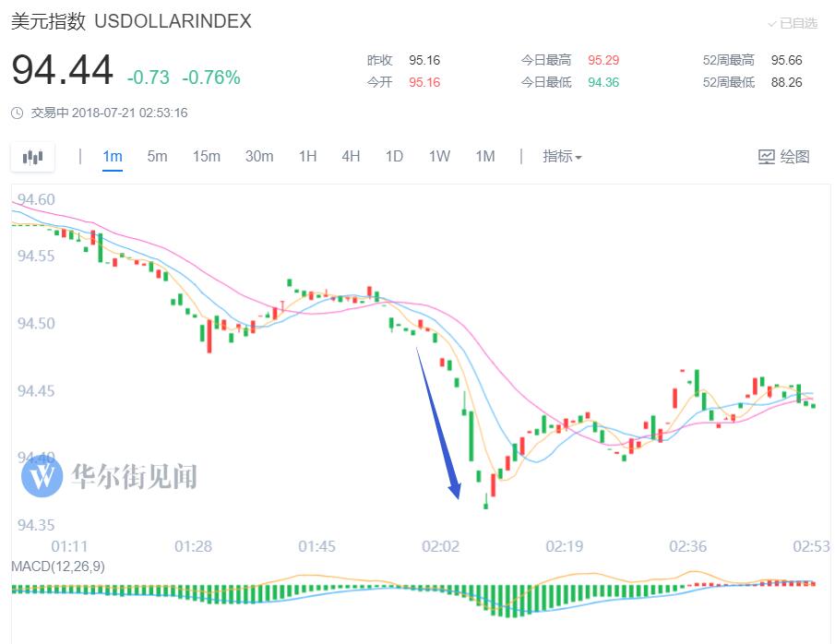Click the 02:36 time axis label
Image resolution: width=835 pixels, height=644 pixels.
(x=688, y=546)
